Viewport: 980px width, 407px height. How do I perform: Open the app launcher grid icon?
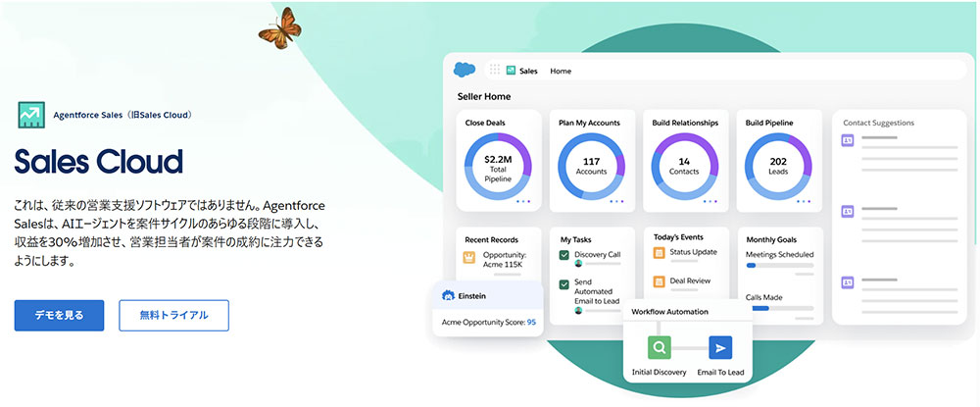coord(495,71)
